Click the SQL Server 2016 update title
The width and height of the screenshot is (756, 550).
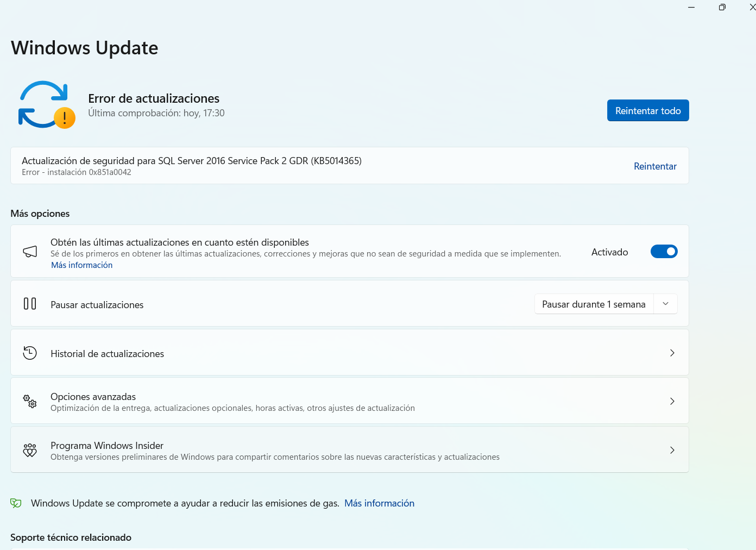[192, 161]
